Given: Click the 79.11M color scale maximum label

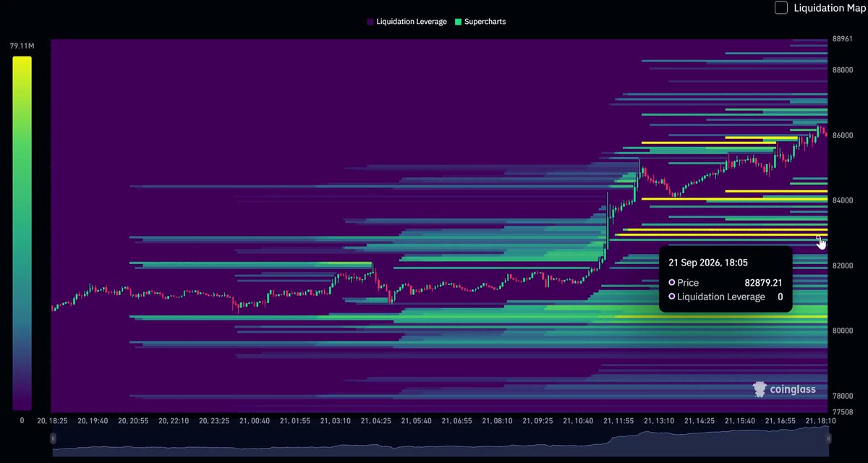Looking at the screenshot, I should (22, 46).
